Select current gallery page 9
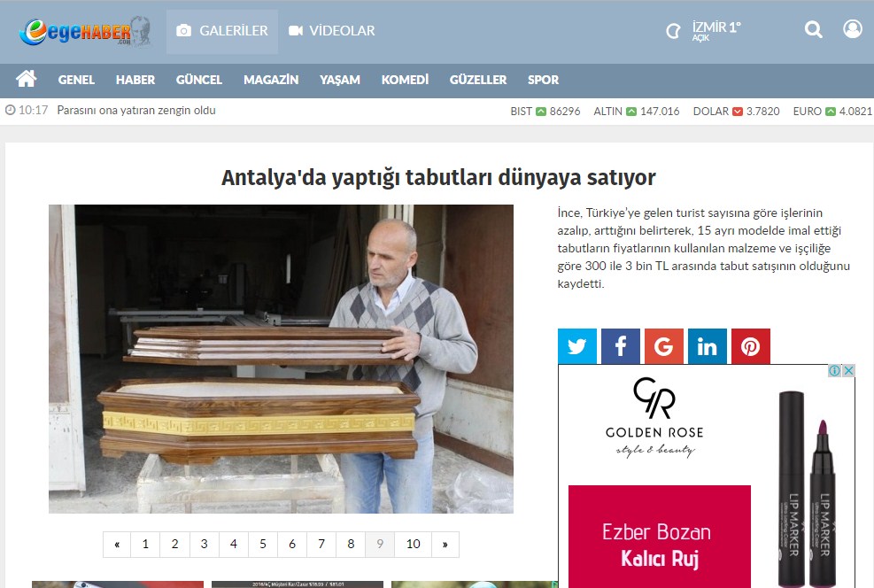The width and height of the screenshot is (874, 588). coord(380,545)
